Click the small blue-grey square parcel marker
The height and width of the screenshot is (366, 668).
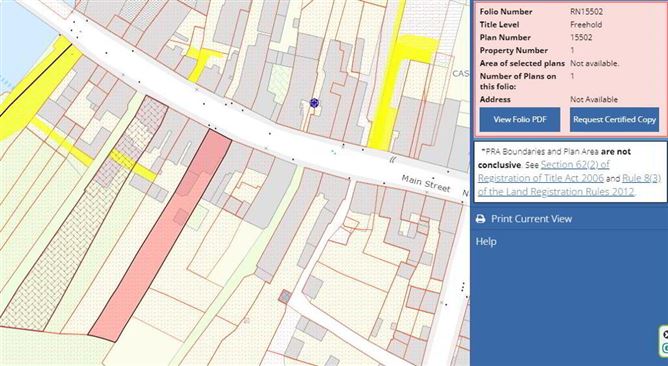coord(285,297)
